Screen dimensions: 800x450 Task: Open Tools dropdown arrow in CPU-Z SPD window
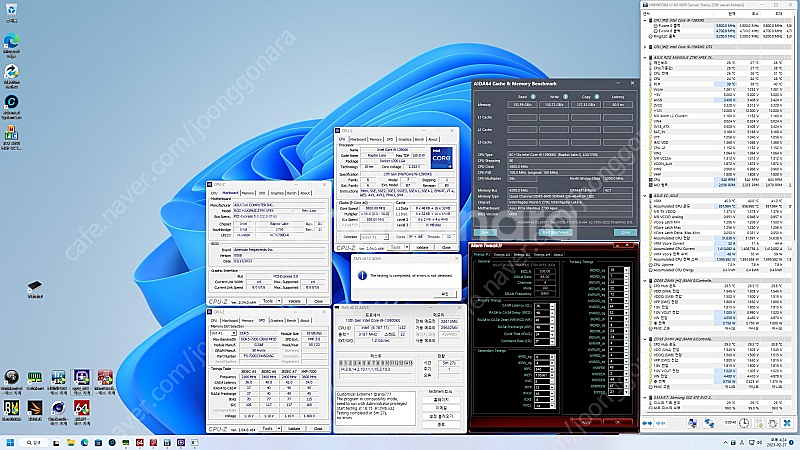pos(279,429)
